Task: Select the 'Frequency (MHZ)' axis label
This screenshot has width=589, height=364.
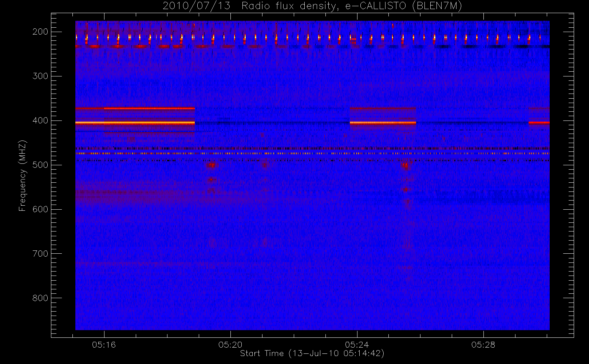Action: coord(23,176)
